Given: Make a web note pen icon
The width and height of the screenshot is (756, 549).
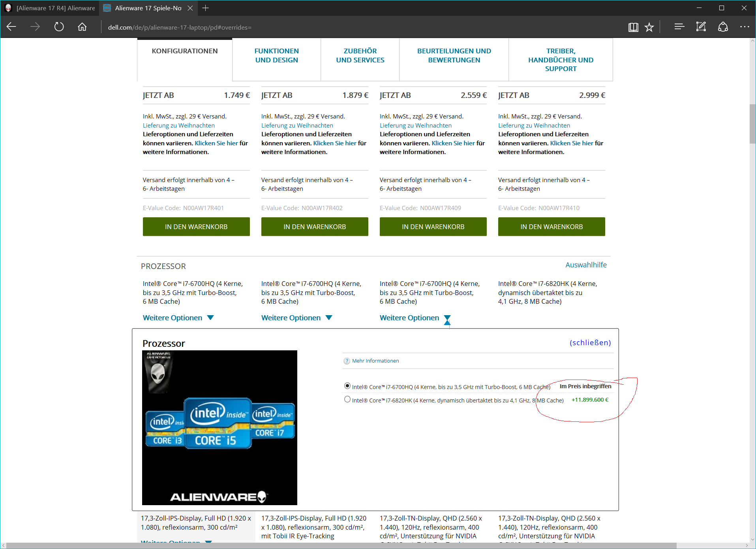Looking at the screenshot, I should coord(701,27).
